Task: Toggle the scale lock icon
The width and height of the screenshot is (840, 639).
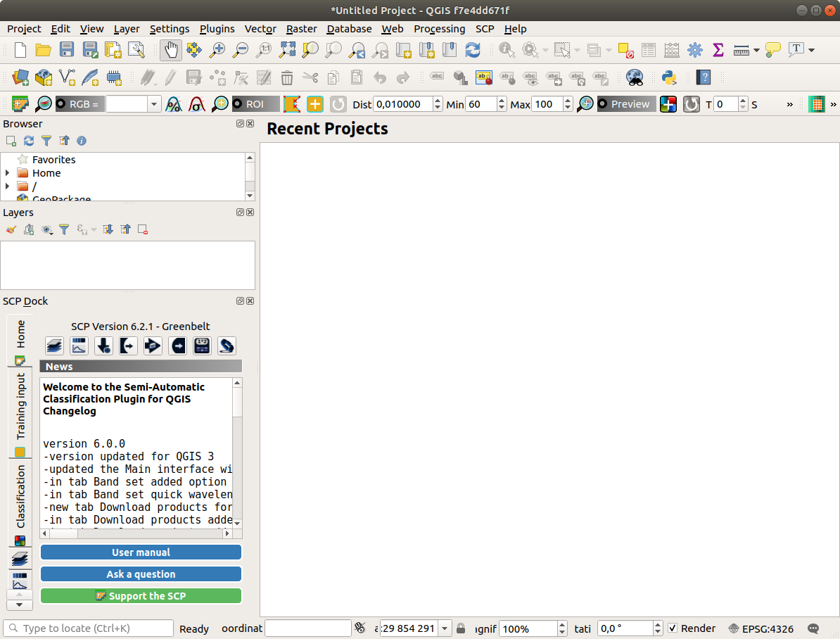Action: click(x=461, y=628)
